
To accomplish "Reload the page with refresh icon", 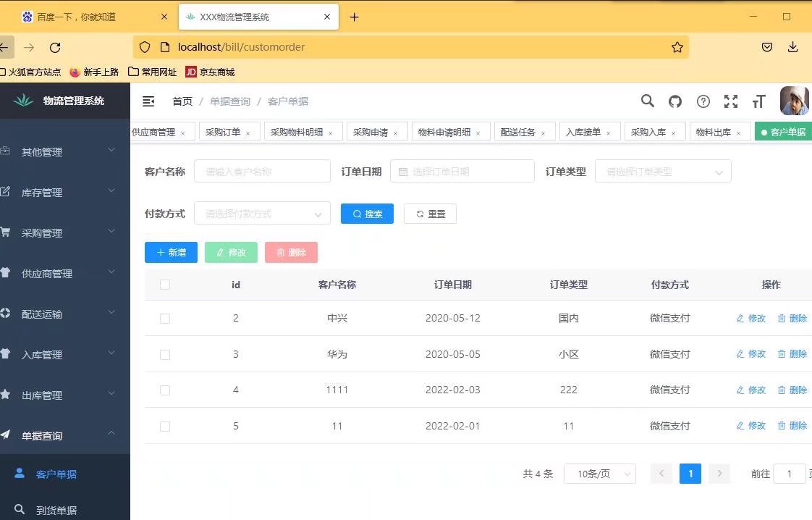I will point(55,47).
